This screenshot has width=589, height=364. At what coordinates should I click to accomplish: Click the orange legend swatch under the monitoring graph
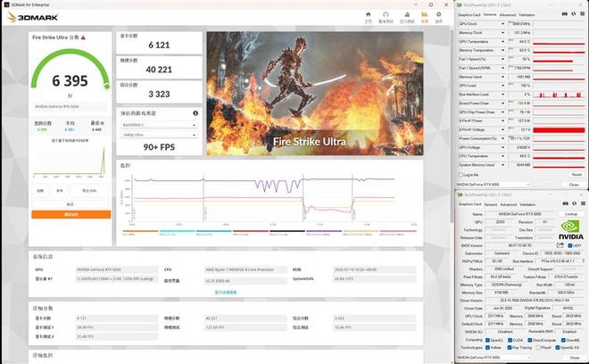click(140, 231)
